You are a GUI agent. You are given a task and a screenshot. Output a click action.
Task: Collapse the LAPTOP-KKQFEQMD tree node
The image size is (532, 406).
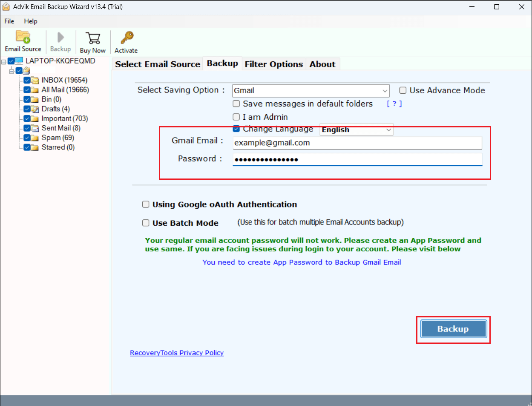(x=3, y=61)
